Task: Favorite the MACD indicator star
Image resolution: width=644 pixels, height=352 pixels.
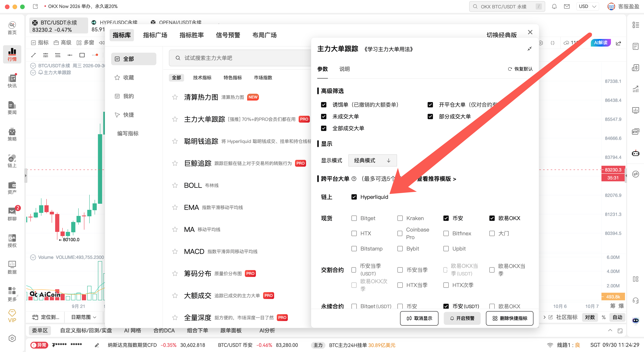Action: [x=175, y=251]
